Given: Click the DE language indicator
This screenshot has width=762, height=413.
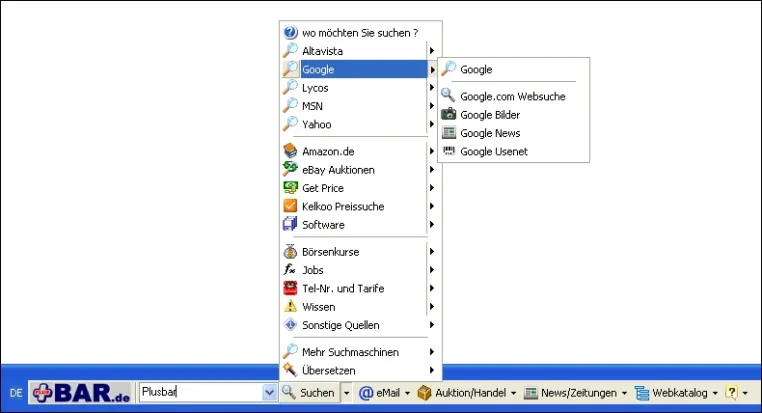Looking at the screenshot, I should [x=16, y=393].
